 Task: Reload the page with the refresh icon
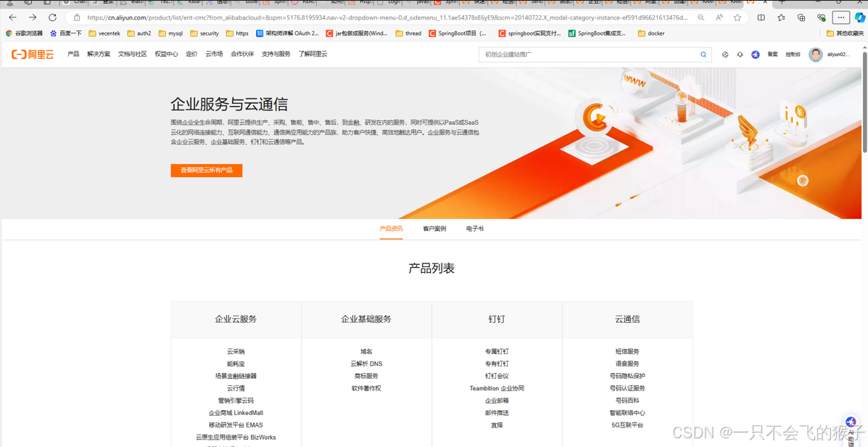(x=53, y=17)
